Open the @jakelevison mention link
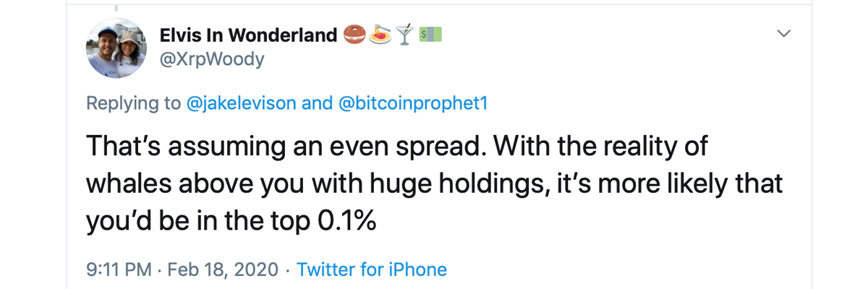The width and height of the screenshot is (868, 289). pyautogui.click(x=242, y=103)
